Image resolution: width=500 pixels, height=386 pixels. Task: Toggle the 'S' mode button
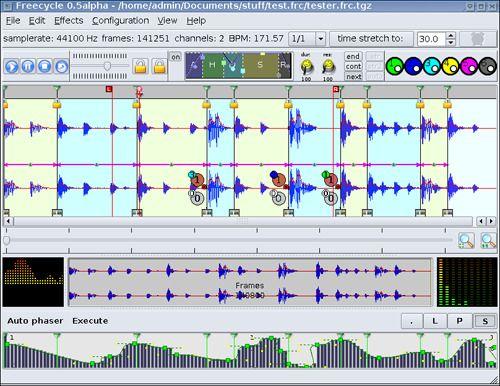(x=485, y=321)
